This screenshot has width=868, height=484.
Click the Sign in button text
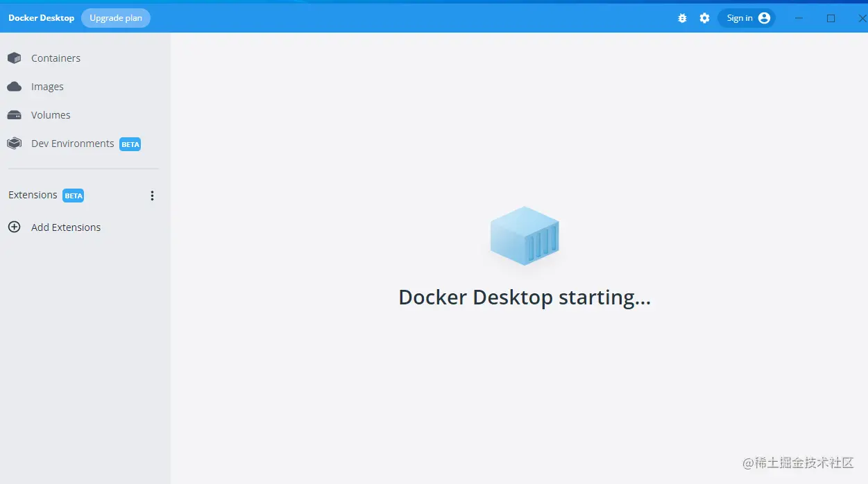click(x=740, y=18)
